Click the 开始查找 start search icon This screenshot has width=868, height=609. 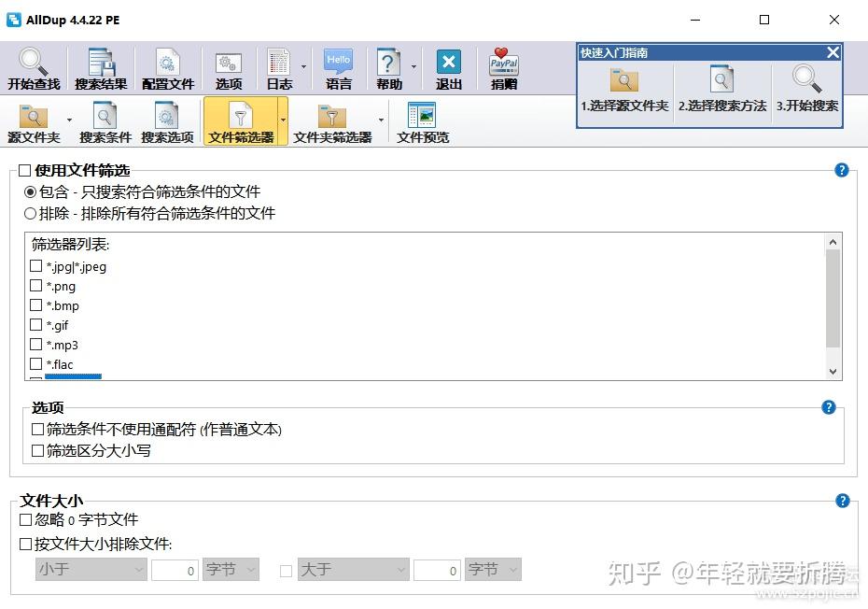pos(34,69)
